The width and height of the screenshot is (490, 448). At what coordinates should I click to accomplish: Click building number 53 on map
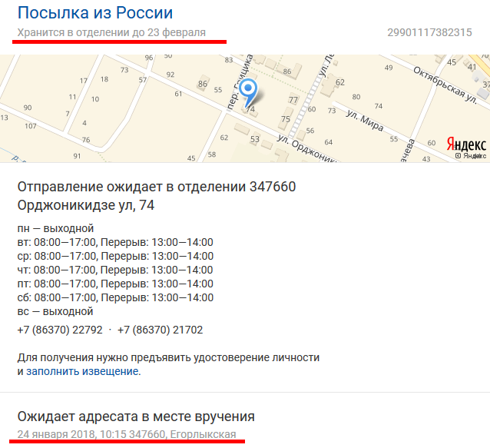[255, 139]
